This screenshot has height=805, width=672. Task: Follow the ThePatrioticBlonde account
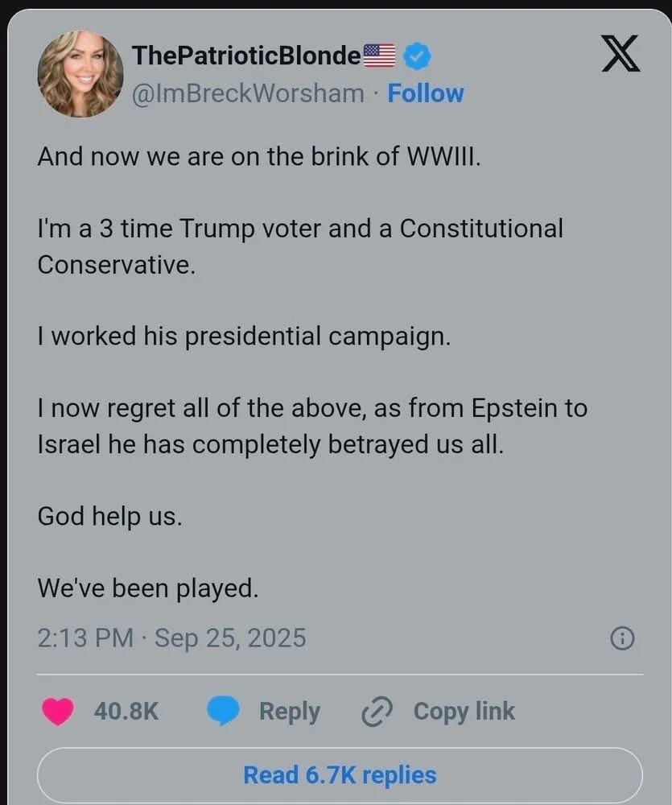coord(426,93)
